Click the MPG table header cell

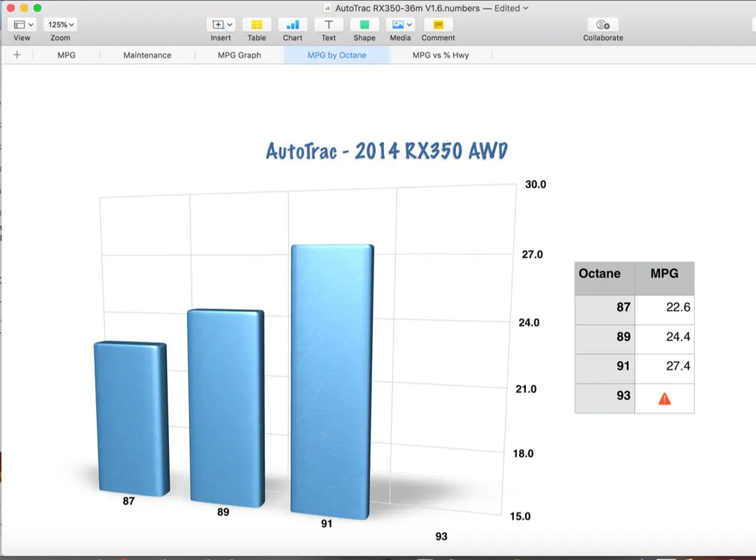[664, 278]
